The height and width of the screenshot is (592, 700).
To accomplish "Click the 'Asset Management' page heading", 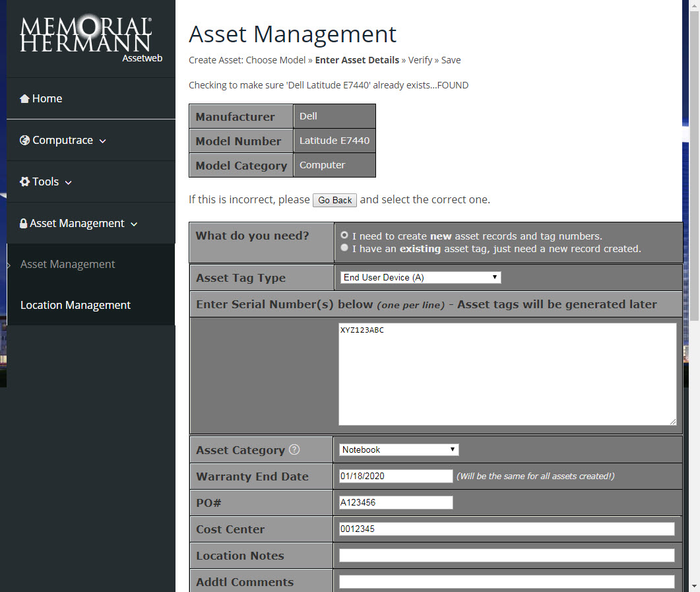I will coord(292,34).
